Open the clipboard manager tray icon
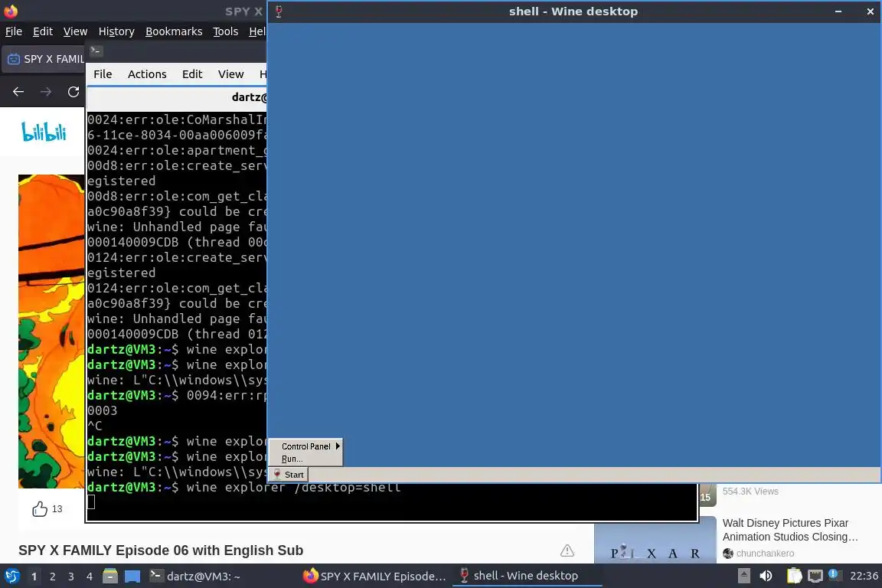This screenshot has width=882, height=588. click(x=794, y=576)
